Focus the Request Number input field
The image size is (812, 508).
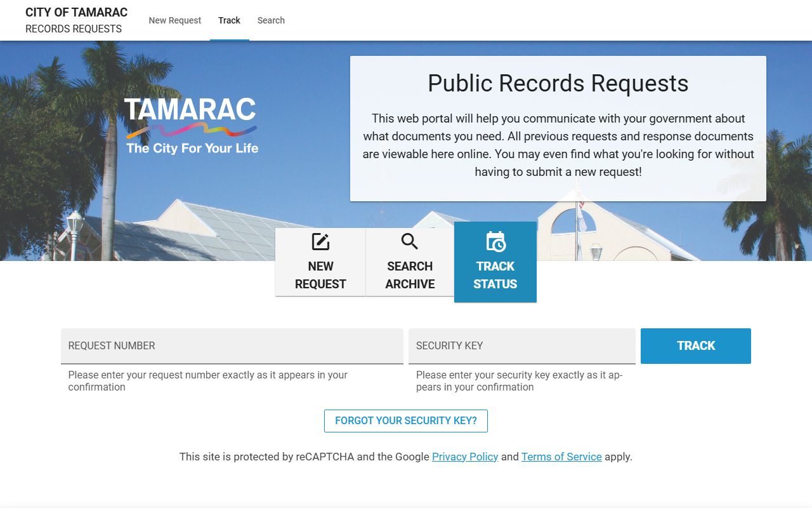point(232,346)
